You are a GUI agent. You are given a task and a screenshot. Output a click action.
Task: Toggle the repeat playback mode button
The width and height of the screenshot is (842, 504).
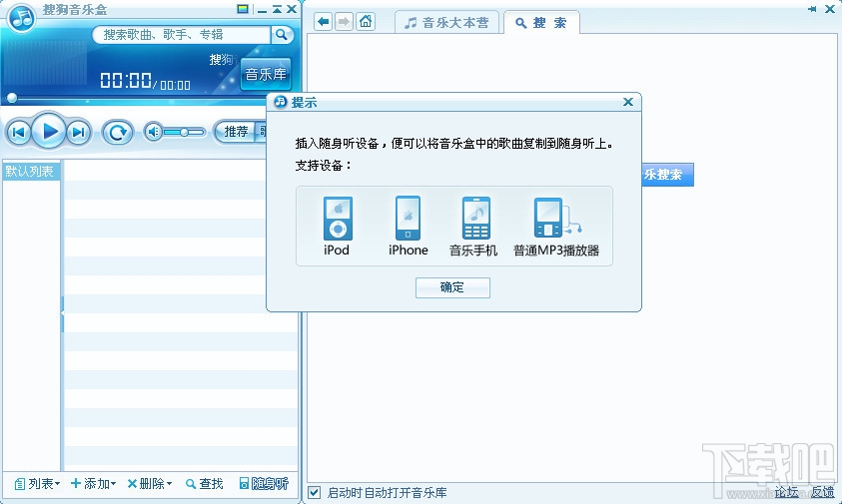(118, 132)
